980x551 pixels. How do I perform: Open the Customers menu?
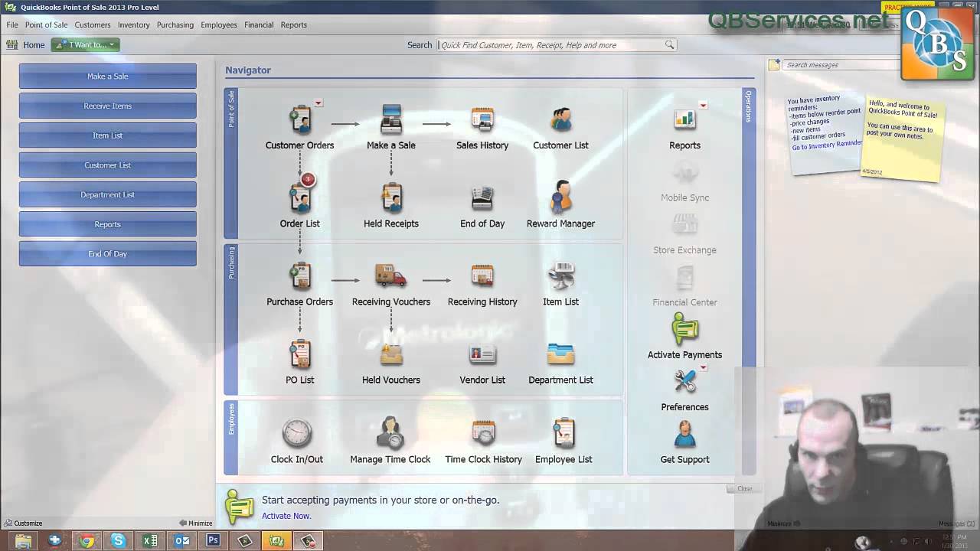pos(93,24)
